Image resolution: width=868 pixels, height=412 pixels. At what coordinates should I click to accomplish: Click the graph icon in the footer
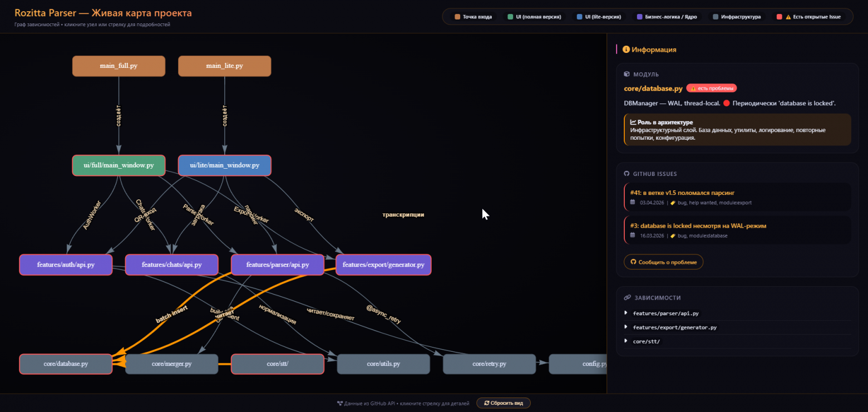point(339,403)
